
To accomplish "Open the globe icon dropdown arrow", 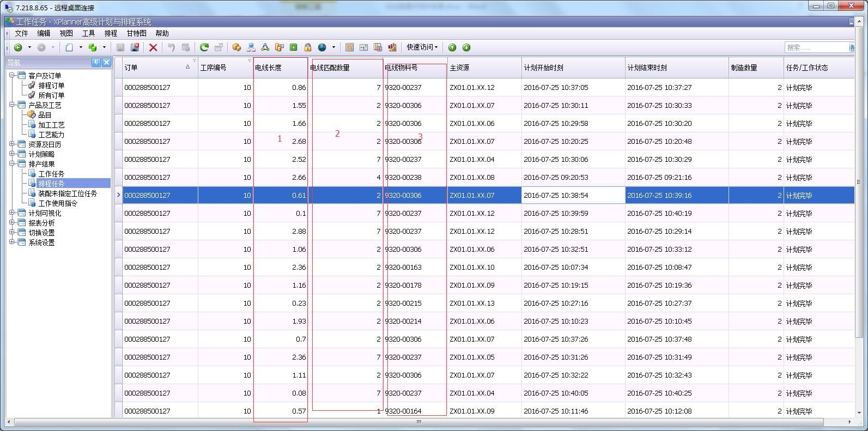I will (333, 47).
